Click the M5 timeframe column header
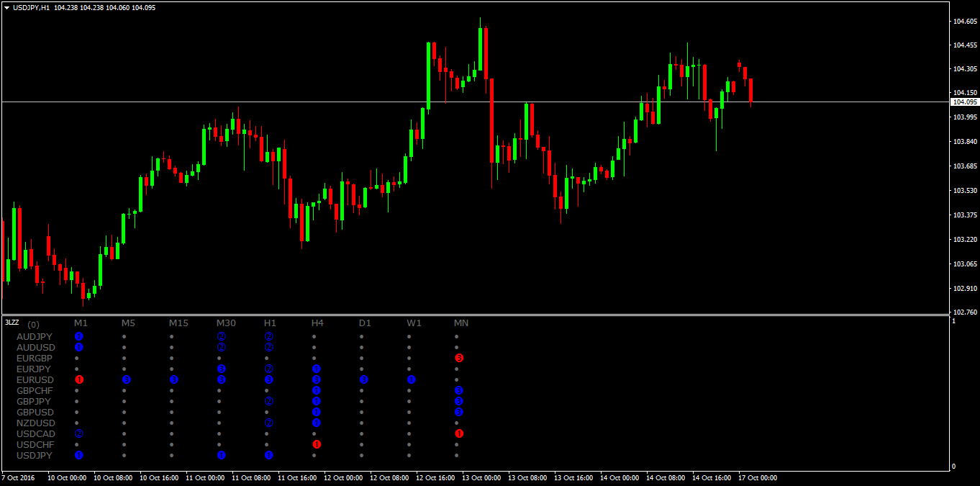 [128, 323]
